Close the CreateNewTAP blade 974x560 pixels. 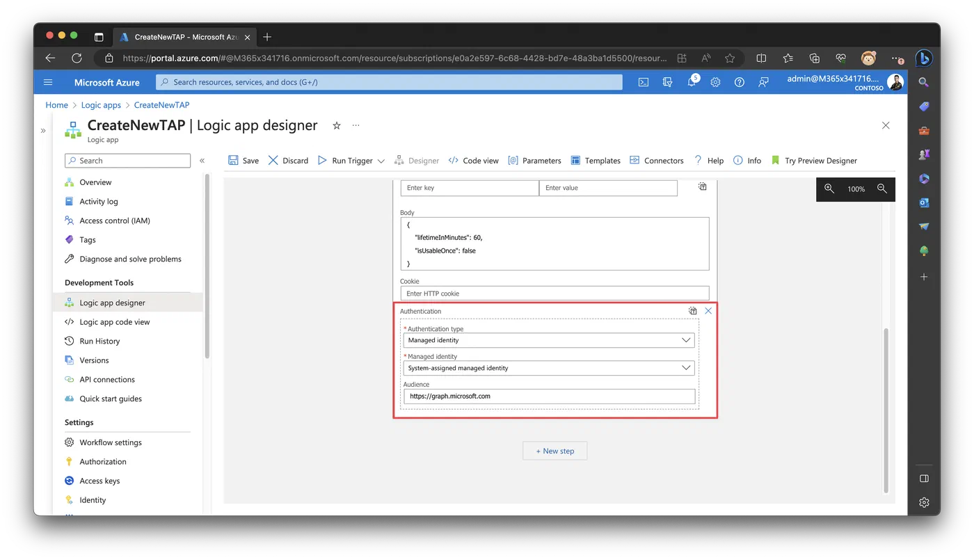pos(886,125)
